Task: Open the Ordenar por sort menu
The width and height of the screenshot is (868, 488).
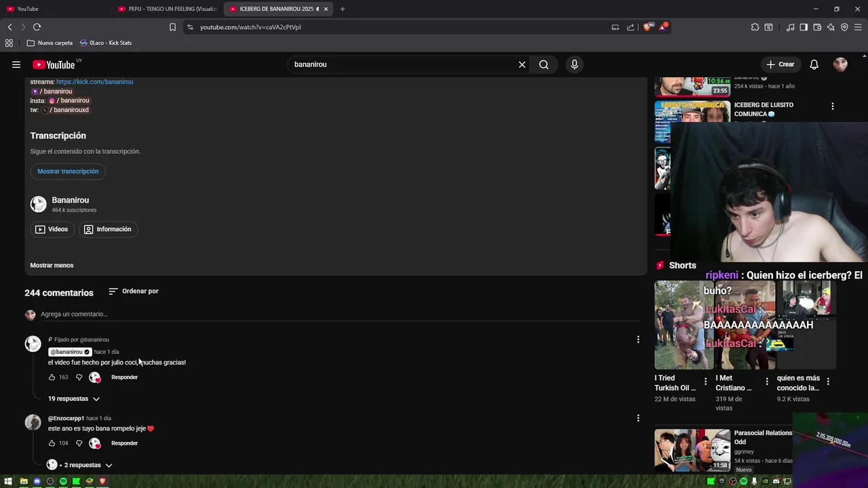Action: click(x=134, y=291)
